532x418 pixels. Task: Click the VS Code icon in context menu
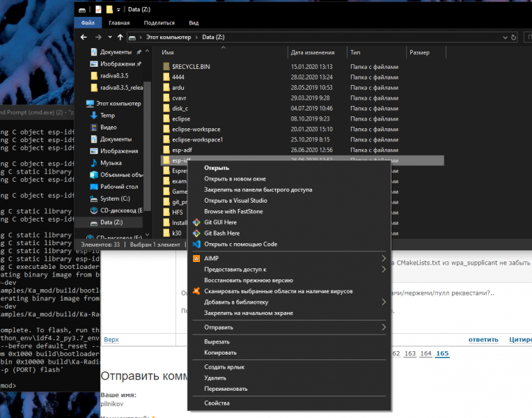(x=196, y=245)
